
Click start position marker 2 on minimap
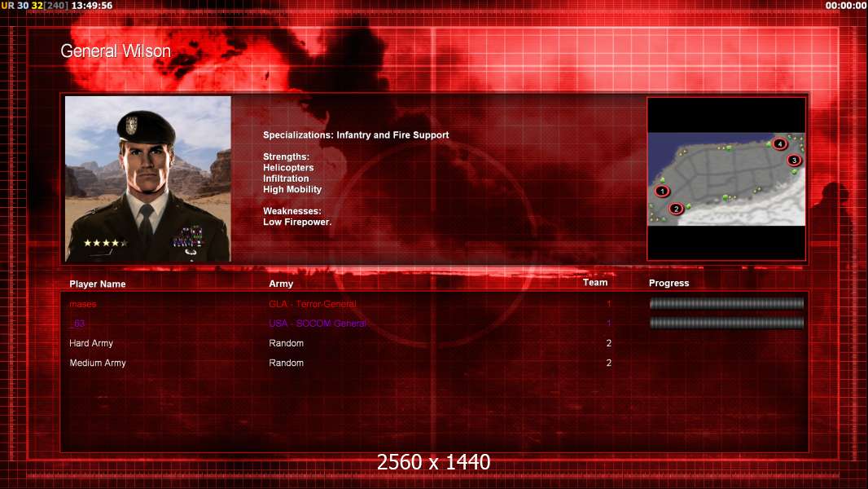[x=676, y=209]
